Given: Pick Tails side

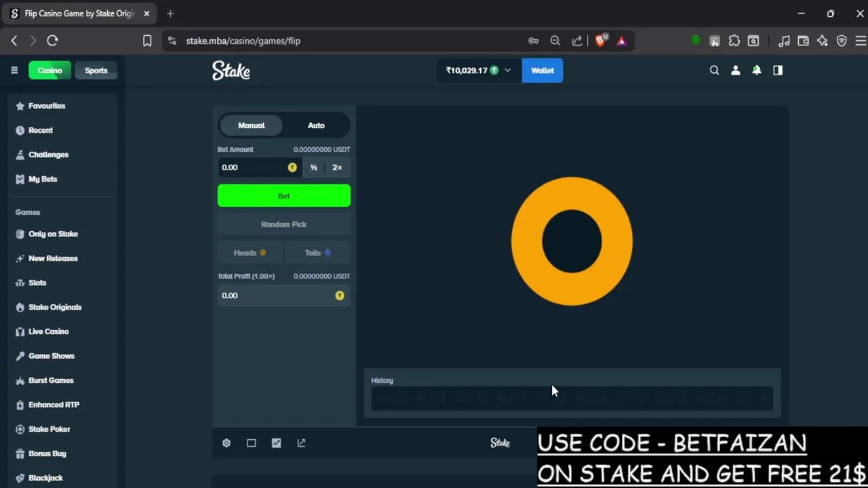Looking at the screenshot, I should coord(318,253).
